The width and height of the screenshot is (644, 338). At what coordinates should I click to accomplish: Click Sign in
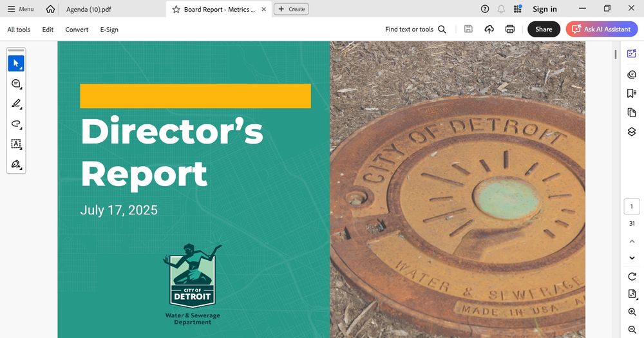(x=545, y=9)
